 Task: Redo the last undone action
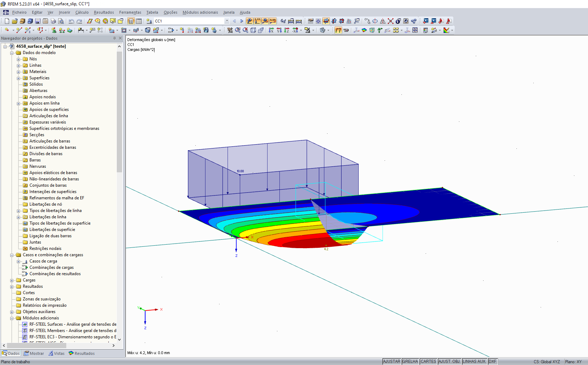(x=79, y=21)
